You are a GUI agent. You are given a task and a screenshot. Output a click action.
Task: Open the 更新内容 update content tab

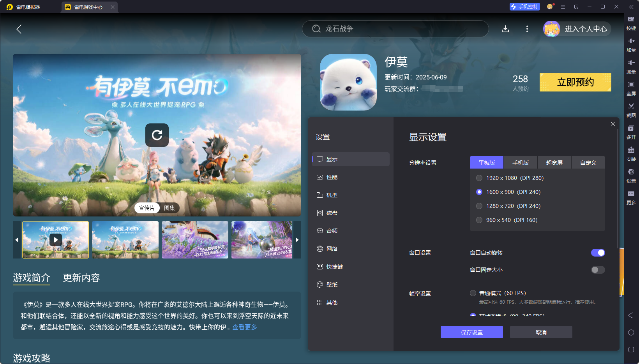[x=81, y=278]
